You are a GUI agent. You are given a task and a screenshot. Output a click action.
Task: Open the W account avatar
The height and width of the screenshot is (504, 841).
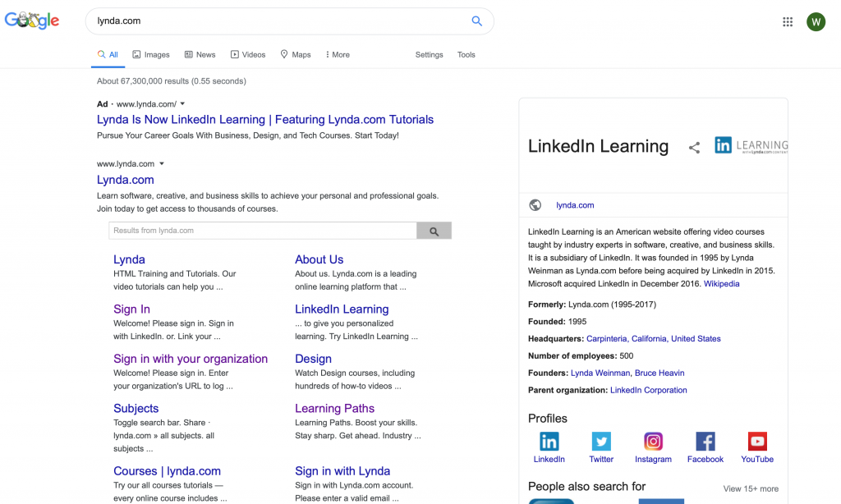[x=816, y=21]
